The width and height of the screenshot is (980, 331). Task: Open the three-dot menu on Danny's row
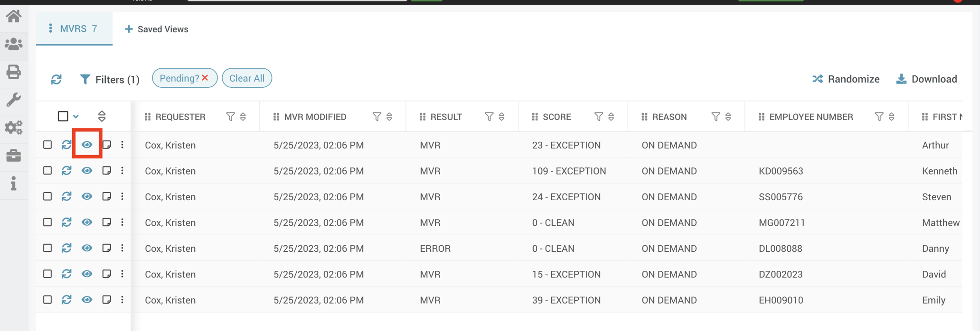click(x=122, y=248)
